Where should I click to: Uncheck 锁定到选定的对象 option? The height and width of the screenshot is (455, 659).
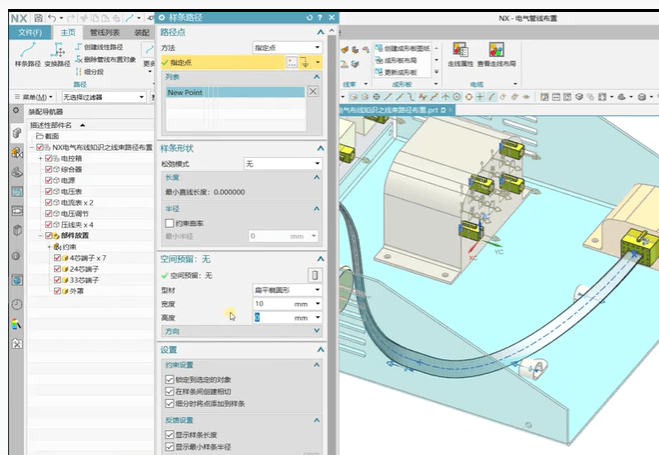168,380
